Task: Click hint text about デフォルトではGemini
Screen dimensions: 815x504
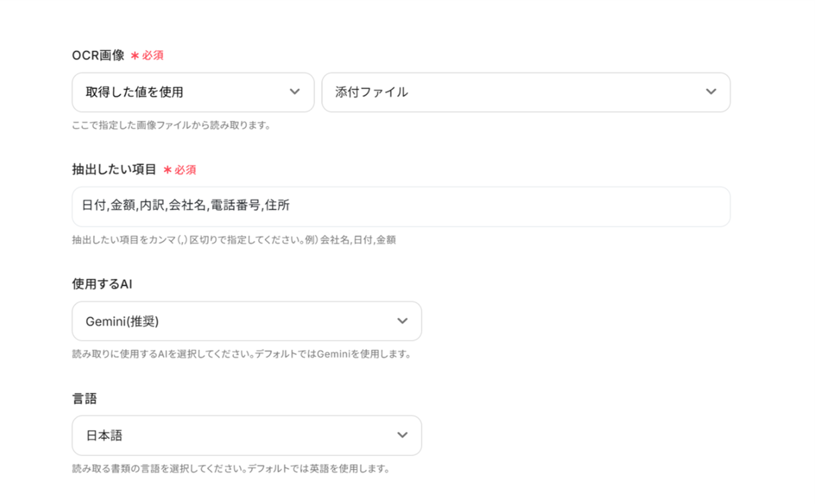Action: (x=241, y=354)
